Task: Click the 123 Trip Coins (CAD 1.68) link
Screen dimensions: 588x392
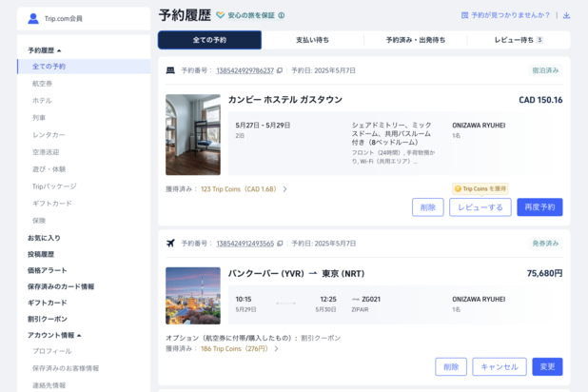Action: point(239,189)
